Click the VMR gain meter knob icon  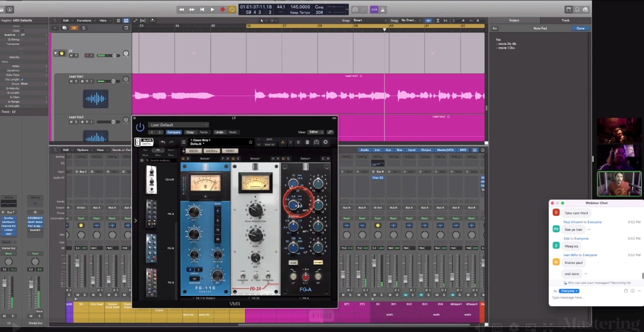(316, 142)
